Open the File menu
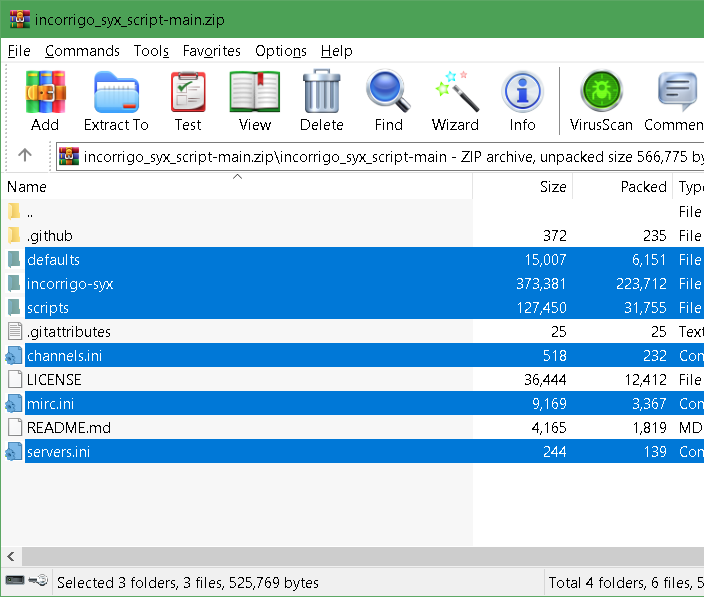 click(x=19, y=51)
